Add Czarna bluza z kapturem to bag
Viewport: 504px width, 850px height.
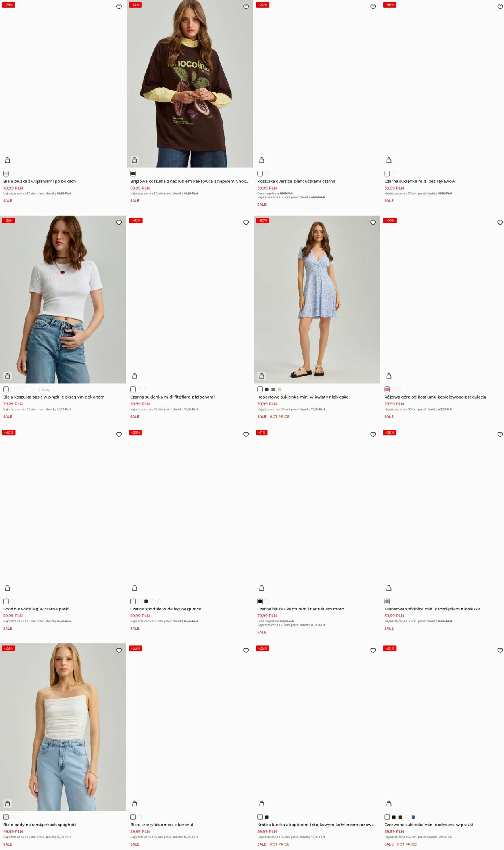[x=262, y=588]
